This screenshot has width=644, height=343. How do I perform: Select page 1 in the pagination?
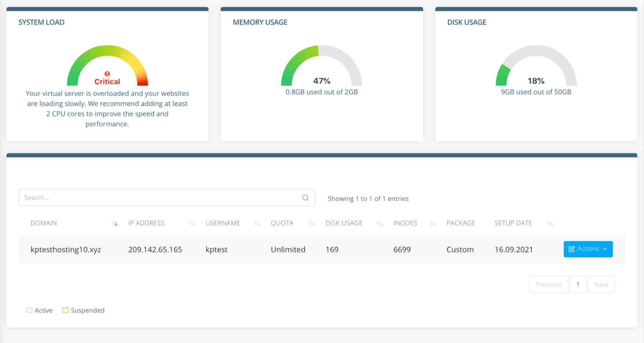coord(578,285)
